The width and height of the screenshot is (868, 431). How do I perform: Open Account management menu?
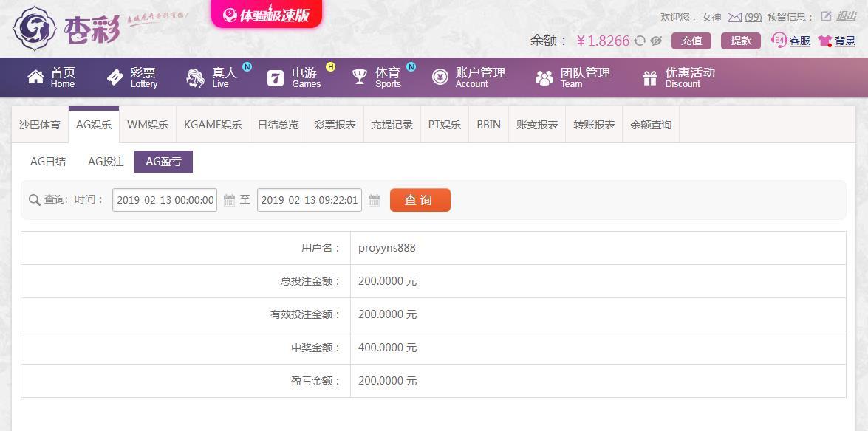click(468, 77)
